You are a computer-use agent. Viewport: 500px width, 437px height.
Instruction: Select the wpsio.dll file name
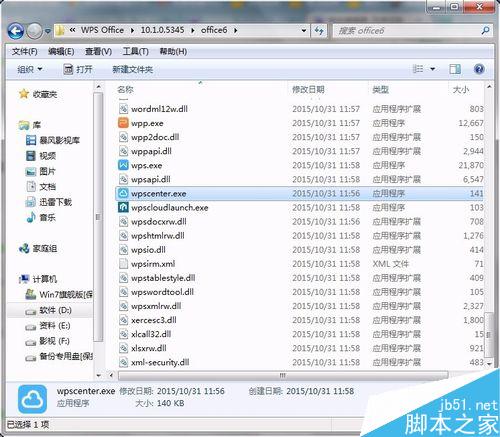(148, 250)
